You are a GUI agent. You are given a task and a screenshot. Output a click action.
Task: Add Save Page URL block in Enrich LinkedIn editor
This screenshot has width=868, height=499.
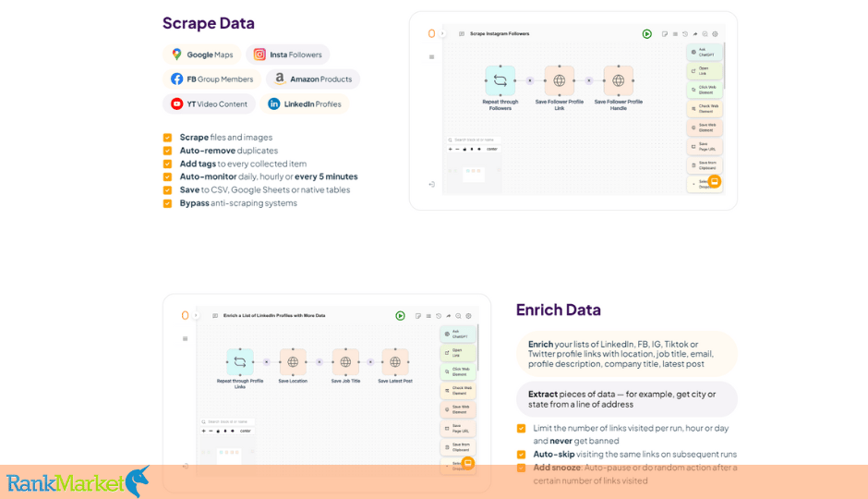pos(458,428)
